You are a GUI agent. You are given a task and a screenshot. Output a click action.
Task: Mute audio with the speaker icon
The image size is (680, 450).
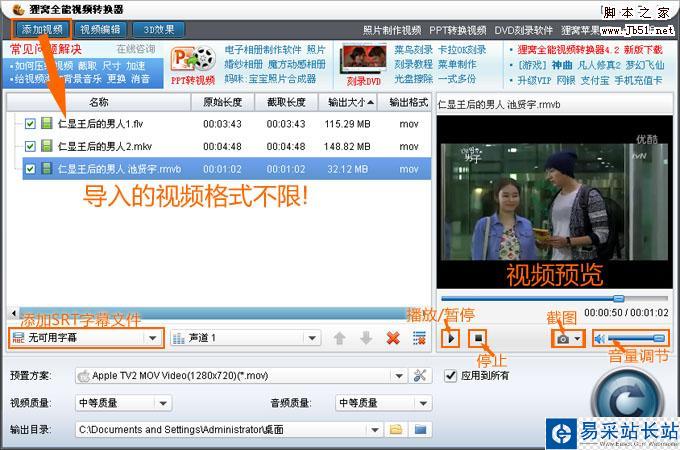(600, 339)
